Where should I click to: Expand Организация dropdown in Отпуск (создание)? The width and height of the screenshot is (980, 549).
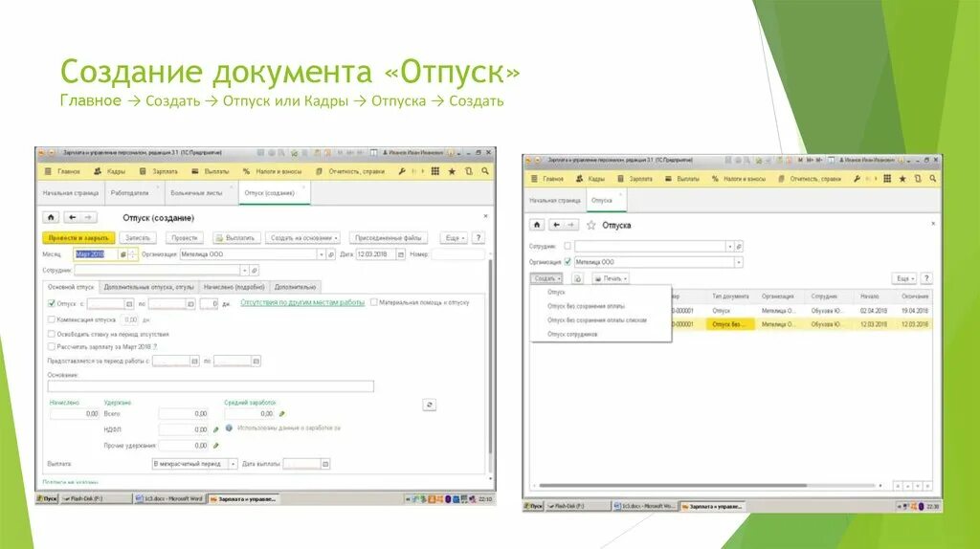click(322, 254)
